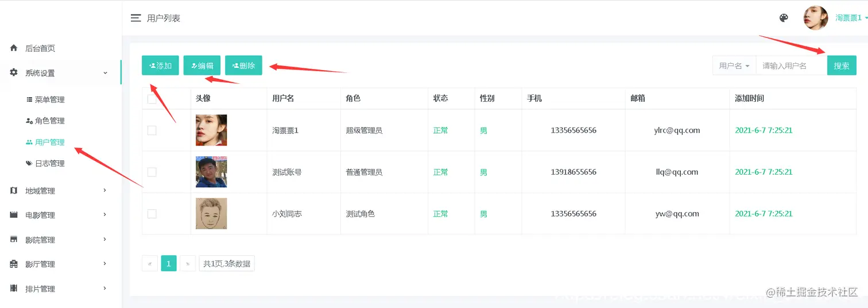Click the schedule icon beside 排片管理
This screenshot has height=308, width=868.
(14, 288)
